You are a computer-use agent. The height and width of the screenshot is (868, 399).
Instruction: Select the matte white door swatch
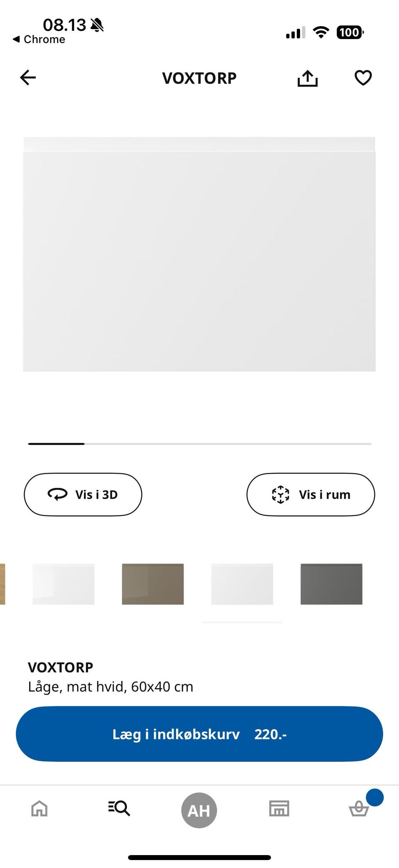242,584
